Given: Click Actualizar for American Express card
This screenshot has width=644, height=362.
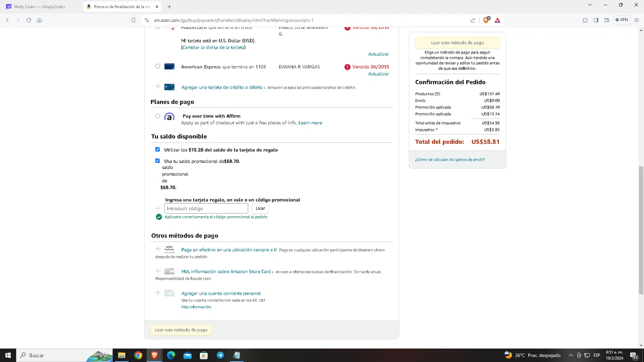Looking at the screenshot, I should pyautogui.click(x=378, y=74).
